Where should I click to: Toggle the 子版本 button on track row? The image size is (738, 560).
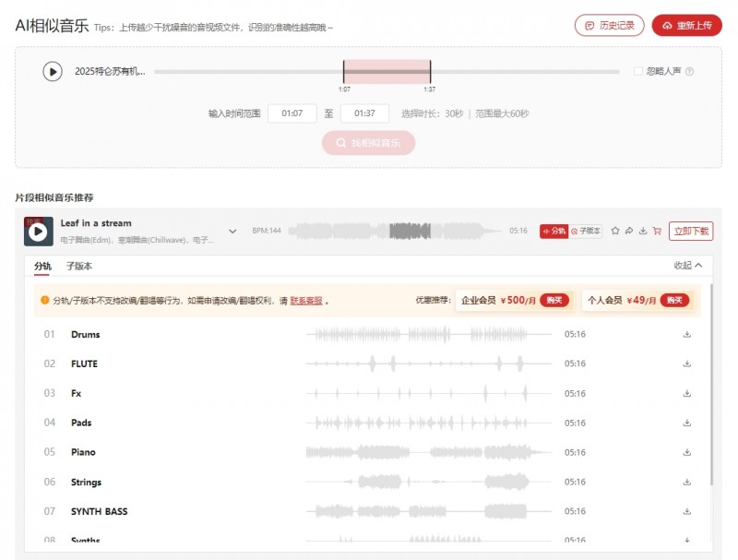[586, 231]
